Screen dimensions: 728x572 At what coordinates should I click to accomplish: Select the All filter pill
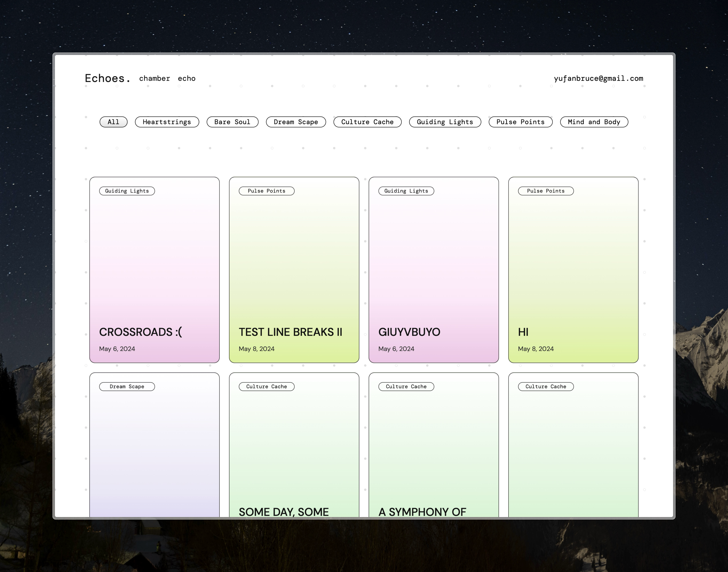pos(113,122)
